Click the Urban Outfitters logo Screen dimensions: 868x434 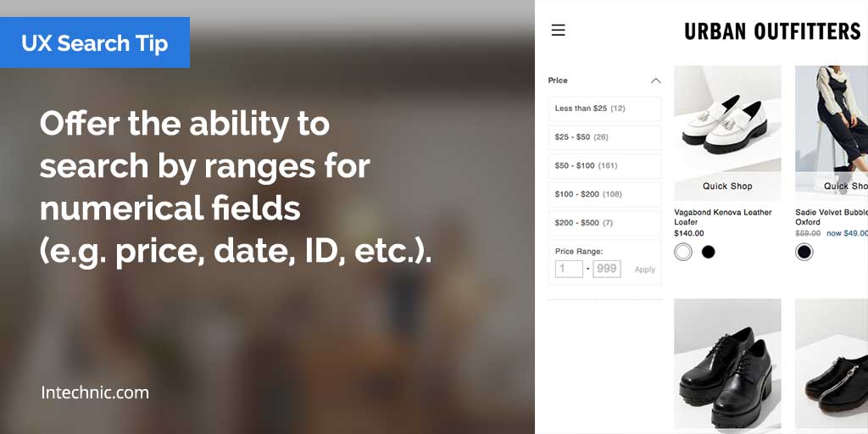coord(772,32)
